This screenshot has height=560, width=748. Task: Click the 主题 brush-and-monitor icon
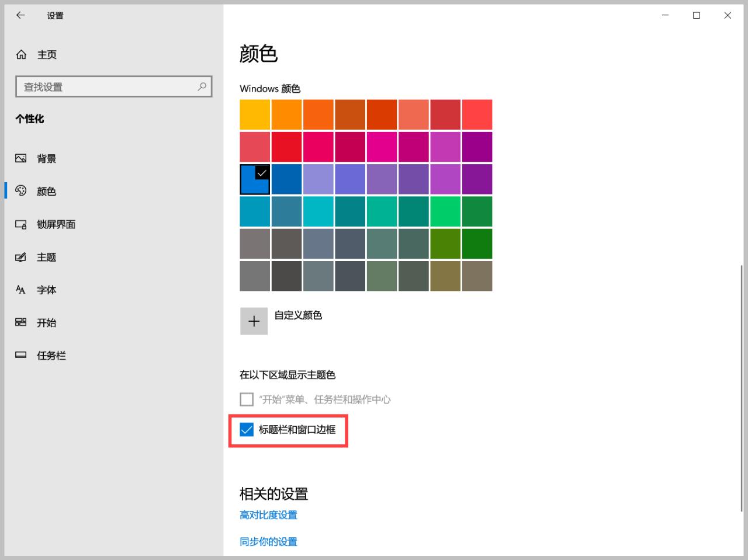pos(20,257)
